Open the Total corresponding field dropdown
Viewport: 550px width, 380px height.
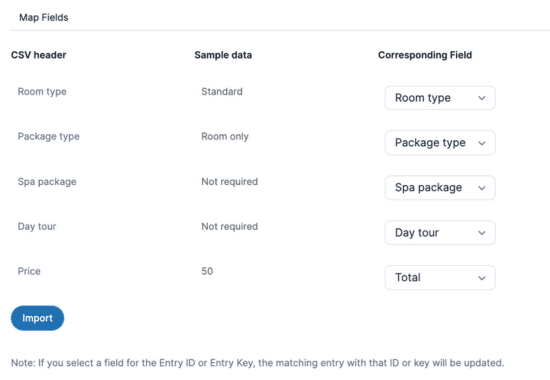click(440, 278)
